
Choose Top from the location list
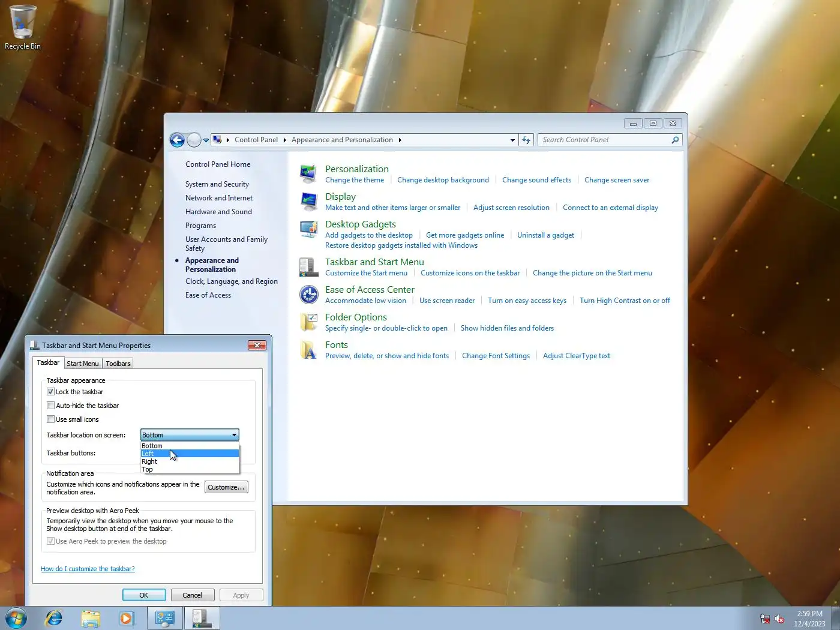[190, 469]
